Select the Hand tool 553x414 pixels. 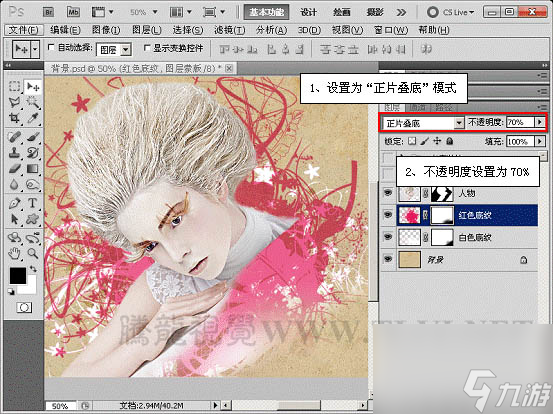pyautogui.click(x=14, y=253)
